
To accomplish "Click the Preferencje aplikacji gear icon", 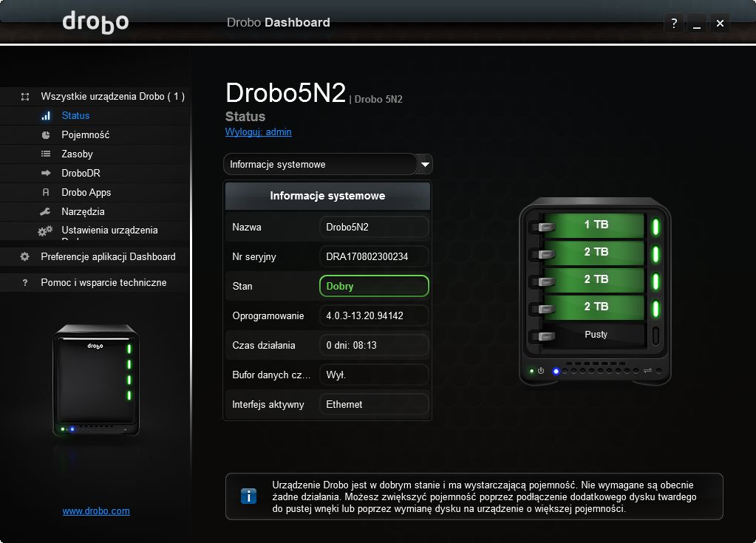I will pyautogui.click(x=24, y=257).
